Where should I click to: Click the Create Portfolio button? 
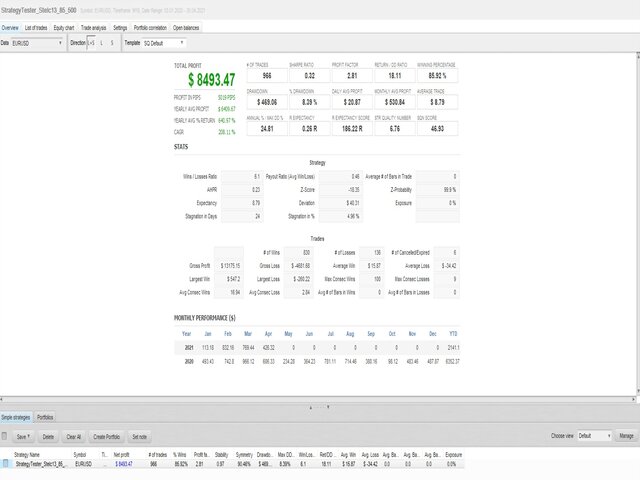(107, 437)
